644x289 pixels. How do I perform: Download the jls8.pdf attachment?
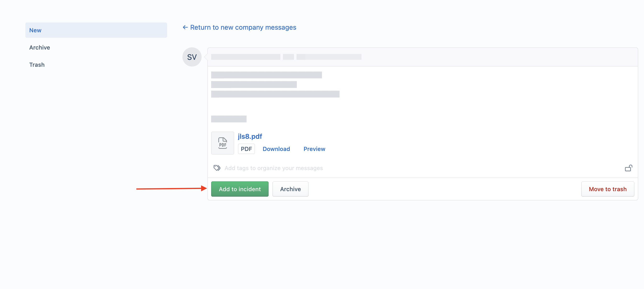click(276, 149)
